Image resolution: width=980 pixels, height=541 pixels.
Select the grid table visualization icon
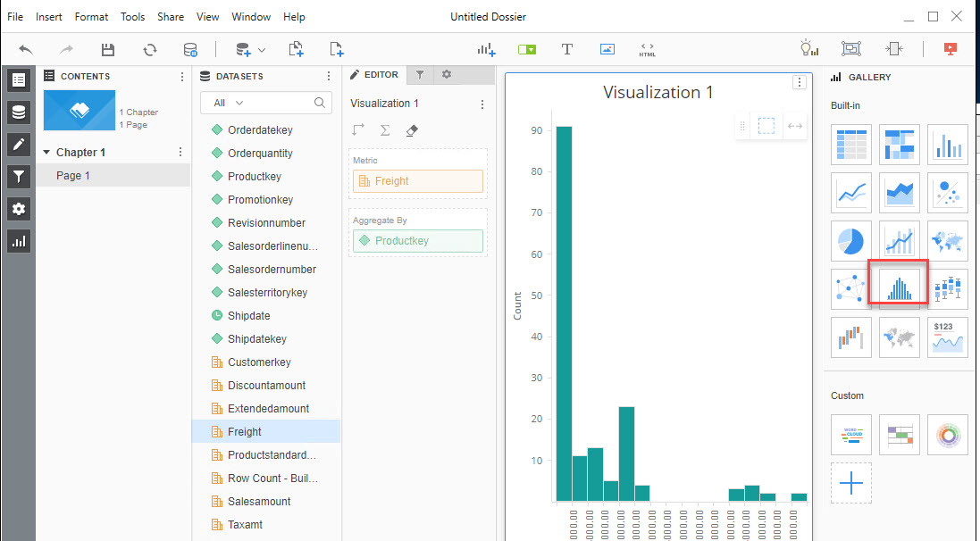pyautogui.click(x=850, y=145)
